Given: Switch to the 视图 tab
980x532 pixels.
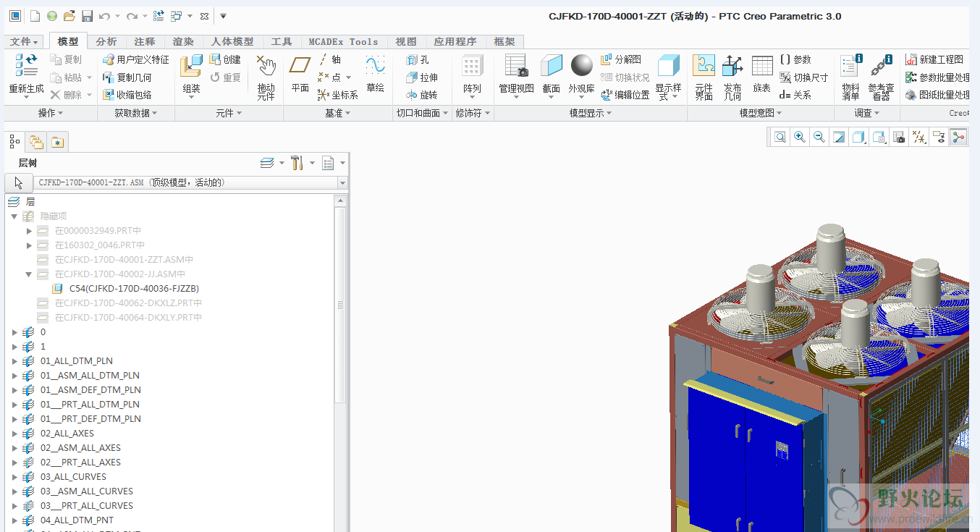Looking at the screenshot, I should [x=406, y=42].
